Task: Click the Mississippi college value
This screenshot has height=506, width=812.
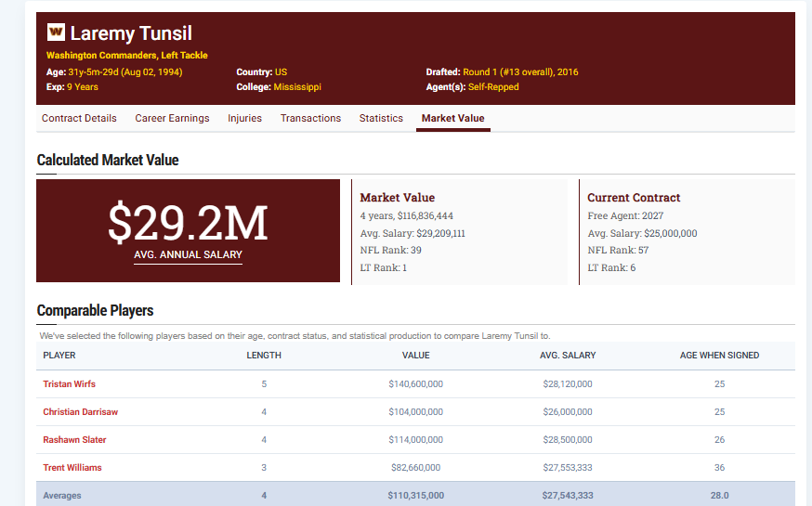Action: pos(297,87)
